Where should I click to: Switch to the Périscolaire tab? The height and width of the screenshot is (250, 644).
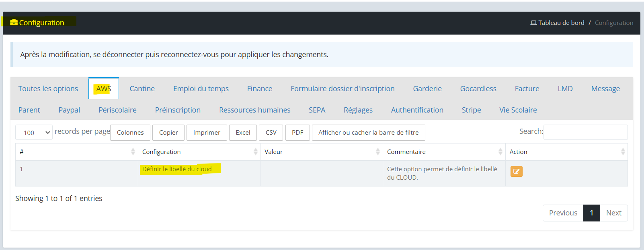(117, 110)
